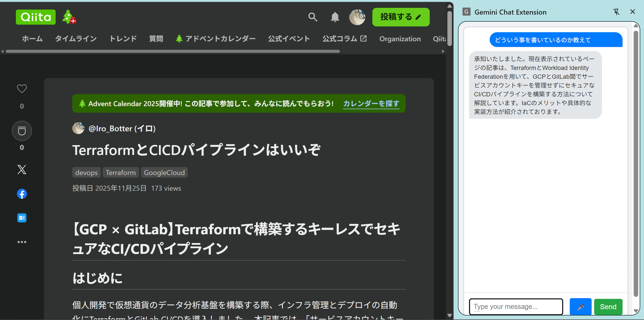The width and height of the screenshot is (644, 320).
Task: Click the カレンダーを探す link
Action: pyautogui.click(x=371, y=103)
